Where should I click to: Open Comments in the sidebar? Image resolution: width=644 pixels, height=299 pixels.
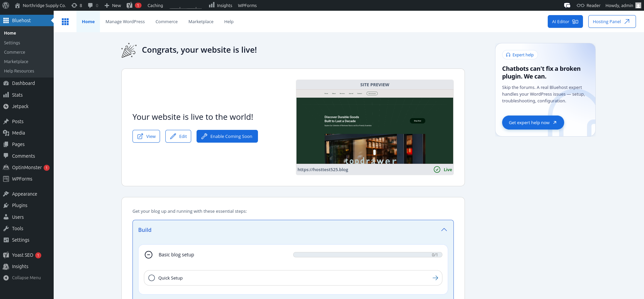click(x=27, y=156)
